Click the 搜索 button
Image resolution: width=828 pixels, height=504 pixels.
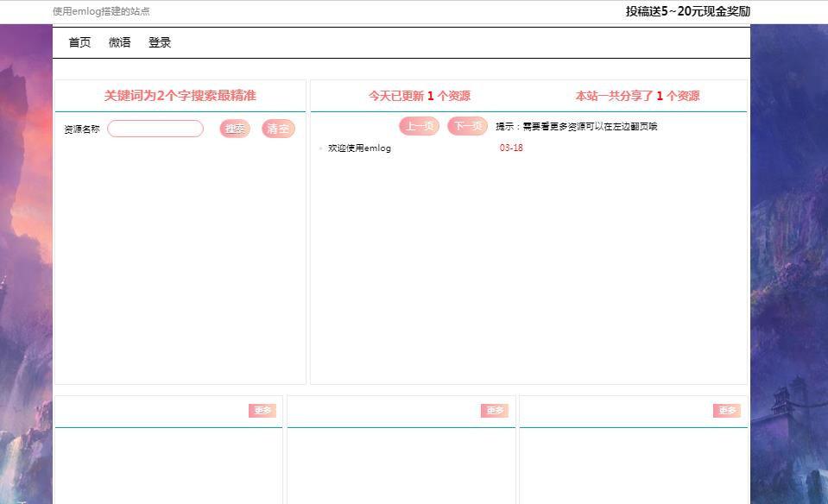point(235,129)
